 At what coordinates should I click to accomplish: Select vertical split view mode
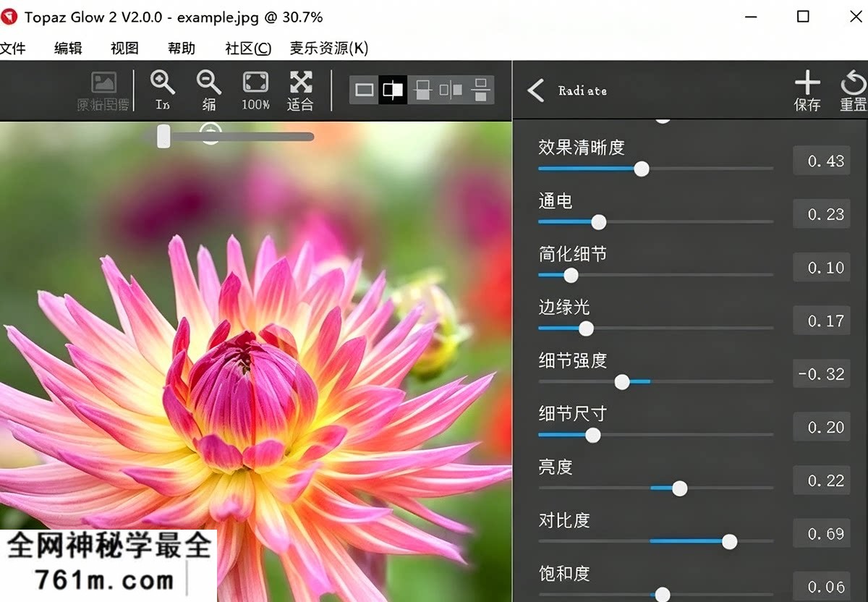coord(423,90)
